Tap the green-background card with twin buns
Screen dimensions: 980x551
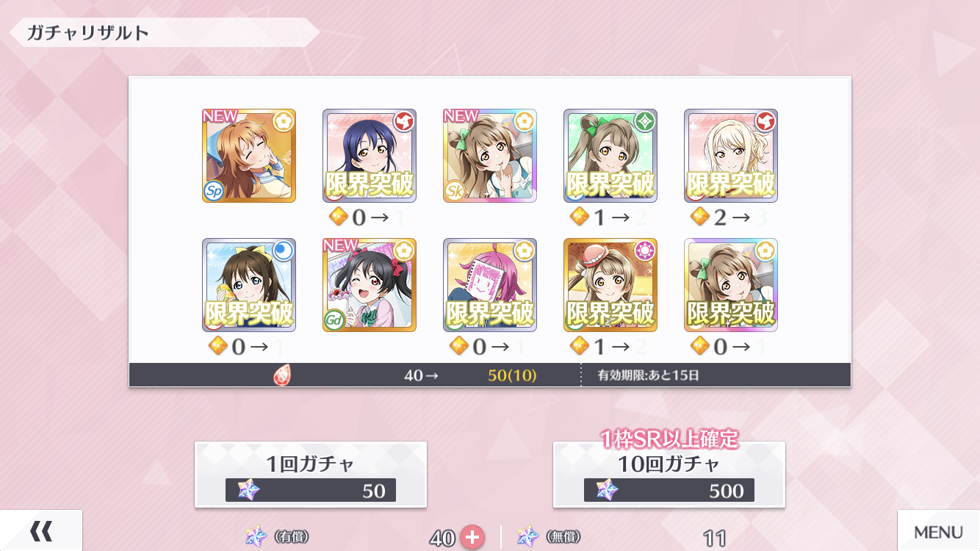(x=610, y=156)
